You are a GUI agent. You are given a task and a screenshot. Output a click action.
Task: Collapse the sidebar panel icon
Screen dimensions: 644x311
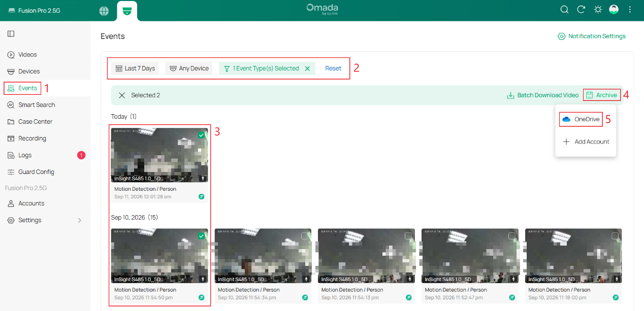pyautogui.click(x=11, y=33)
